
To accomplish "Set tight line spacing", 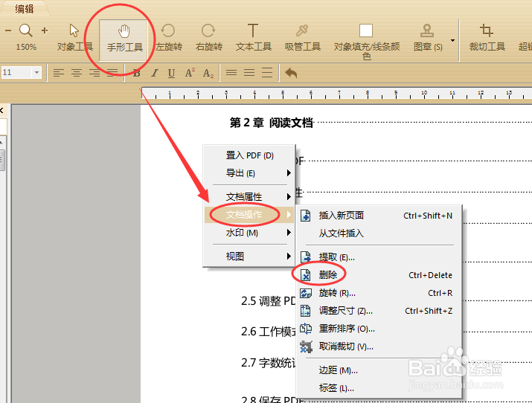I will 231,73.
